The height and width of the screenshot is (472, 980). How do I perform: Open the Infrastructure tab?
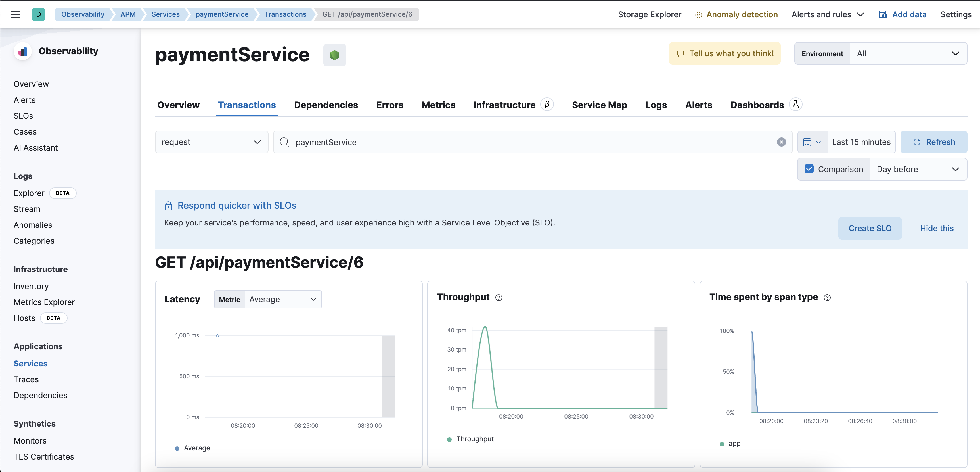504,105
